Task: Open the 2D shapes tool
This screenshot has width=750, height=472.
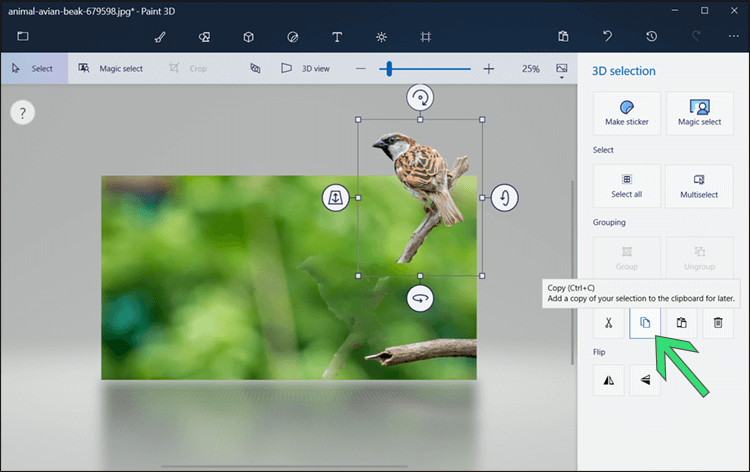Action: pyautogui.click(x=204, y=37)
